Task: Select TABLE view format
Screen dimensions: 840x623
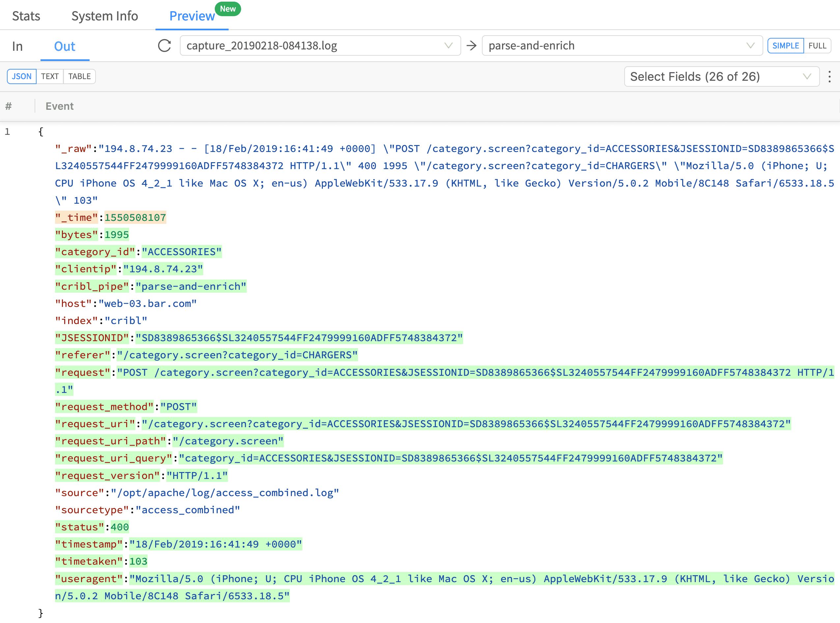Action: (79, 76)
